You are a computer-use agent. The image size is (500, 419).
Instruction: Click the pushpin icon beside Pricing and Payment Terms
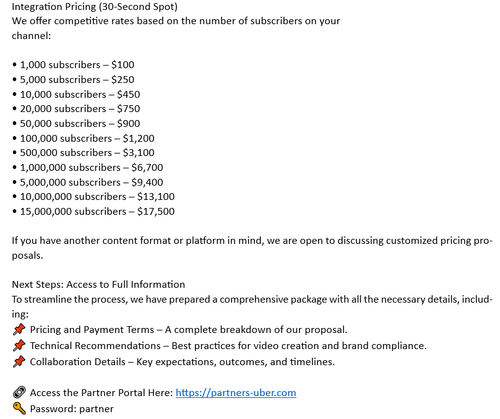(19, 329)
